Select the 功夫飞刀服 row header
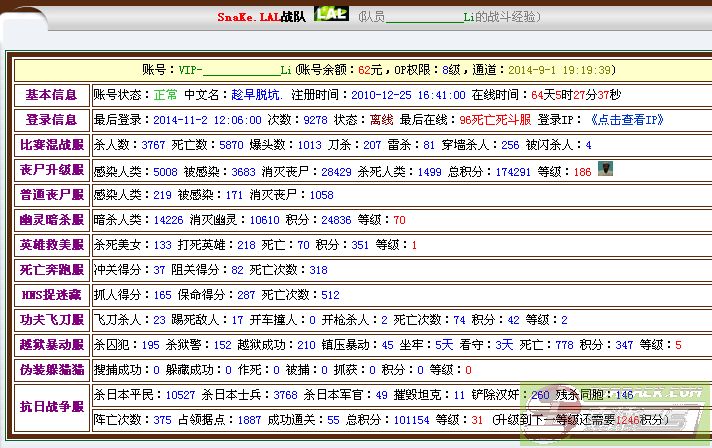Viewport: 712px width, 448px height. tap(50, 320)
